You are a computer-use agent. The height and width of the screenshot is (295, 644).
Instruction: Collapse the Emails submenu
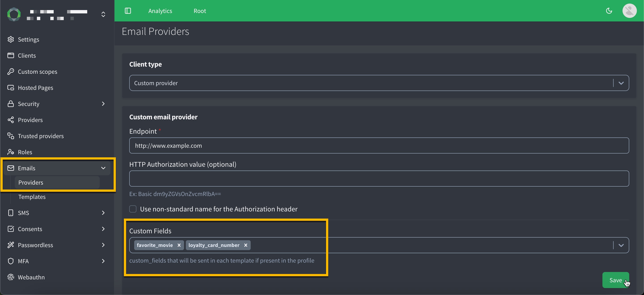[103, 168]
